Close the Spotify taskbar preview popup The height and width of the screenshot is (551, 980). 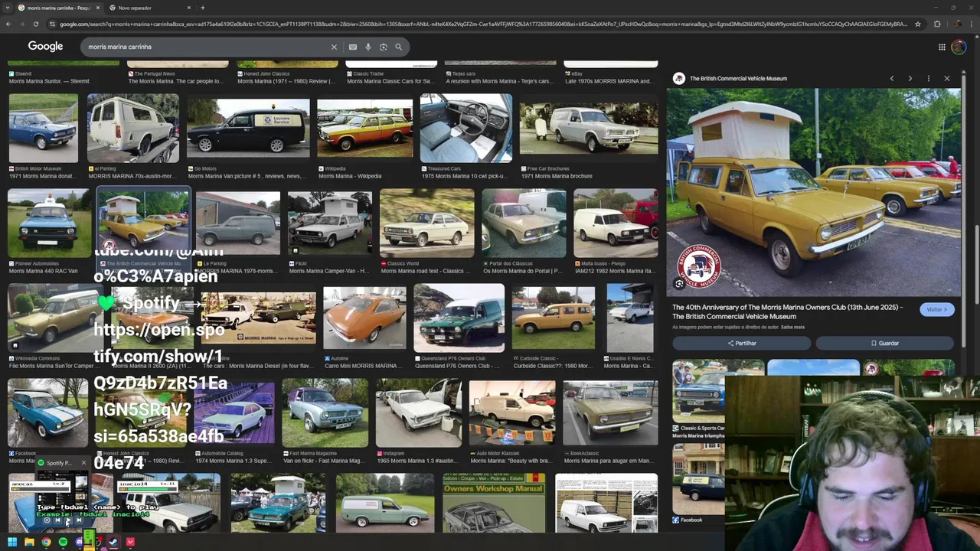[83, 463]
